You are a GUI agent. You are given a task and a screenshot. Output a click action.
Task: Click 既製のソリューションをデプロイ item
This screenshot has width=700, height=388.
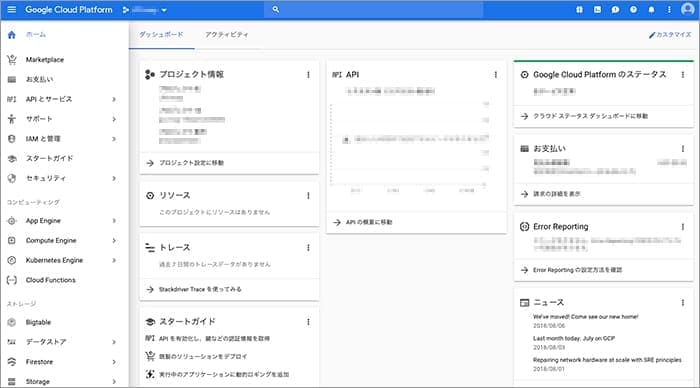pyautogui.click(x=203, y=356)
